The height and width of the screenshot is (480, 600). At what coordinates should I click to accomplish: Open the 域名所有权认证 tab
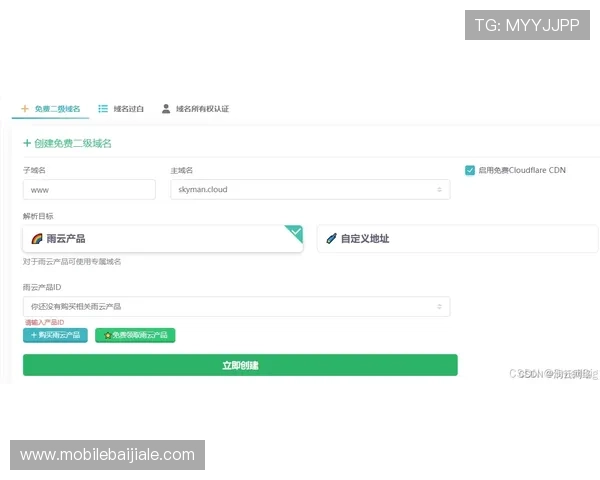(196, 109)
